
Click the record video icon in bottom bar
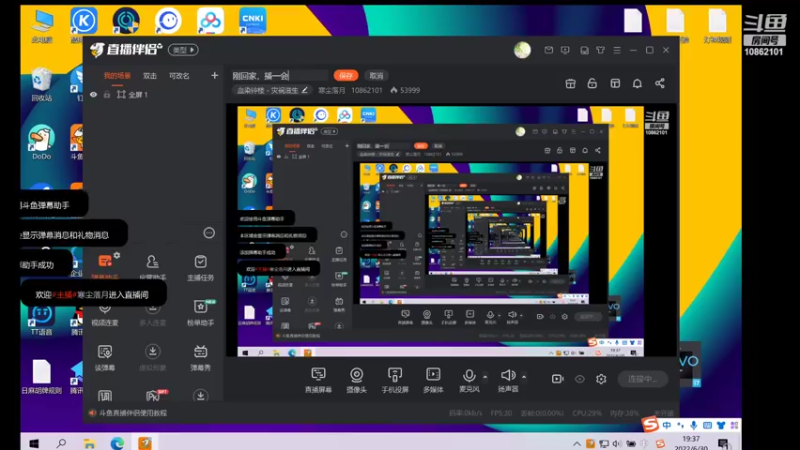(557, 379)
